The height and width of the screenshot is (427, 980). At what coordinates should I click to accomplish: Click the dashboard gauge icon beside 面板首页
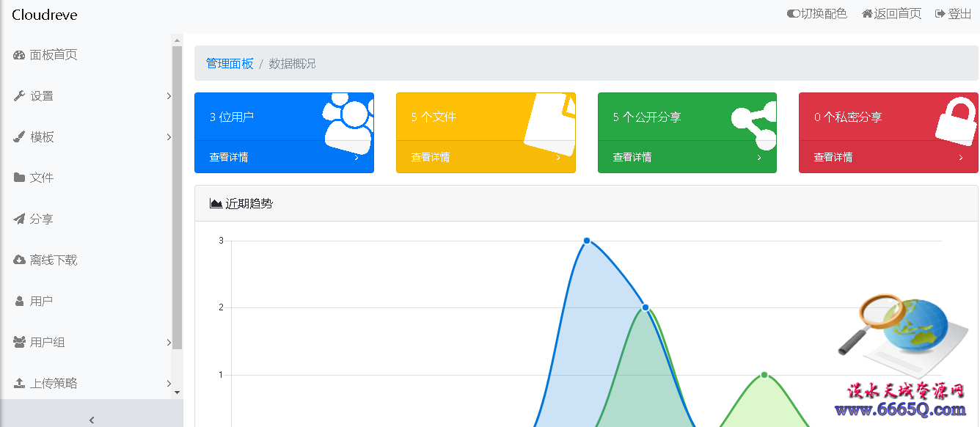19,55
